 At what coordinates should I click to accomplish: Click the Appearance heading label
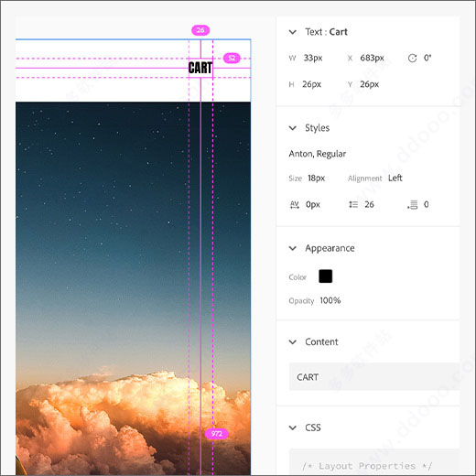(330, 248)
